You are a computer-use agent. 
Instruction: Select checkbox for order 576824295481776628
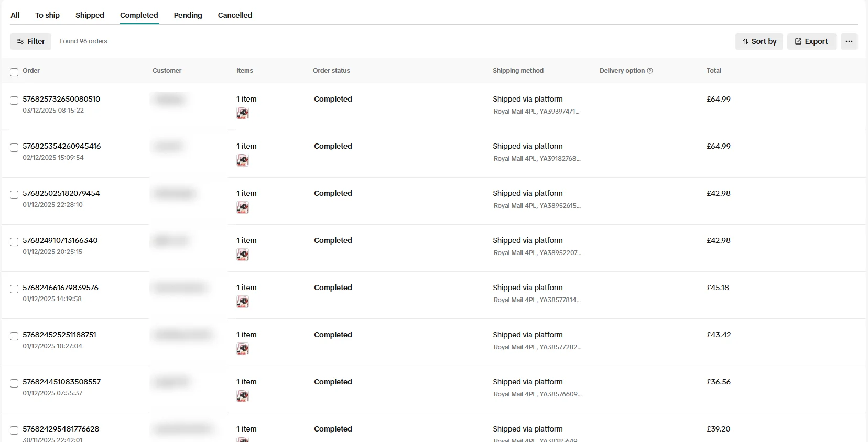(x=14, y=430)
